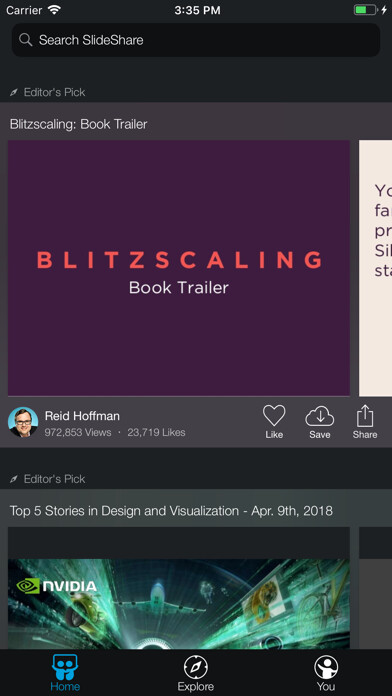Viewport: 392px width, 696px height.
Task: Open the Blitzscaling Book Trailer slide
Action: [x=179, y=268]
